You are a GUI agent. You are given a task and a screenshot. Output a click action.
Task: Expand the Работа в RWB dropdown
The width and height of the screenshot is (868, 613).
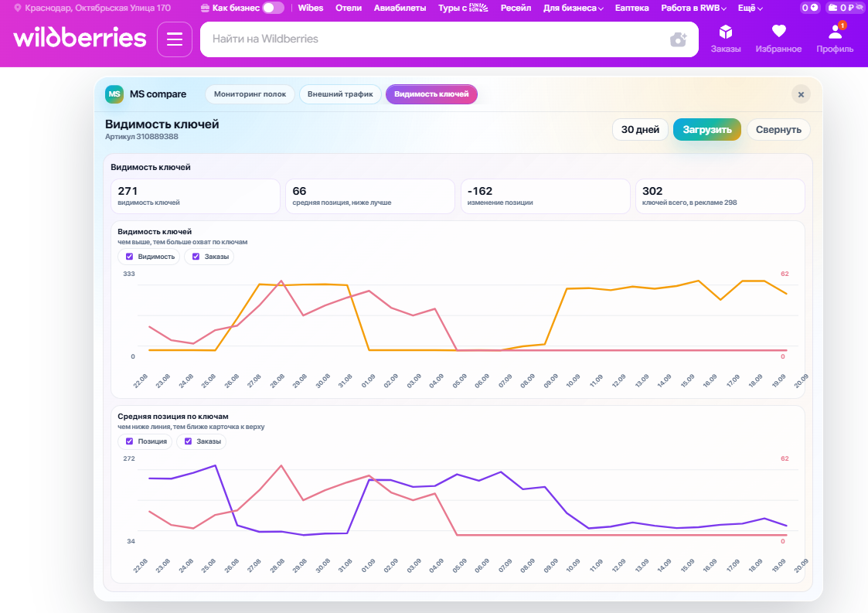click(x=693, y=8)
